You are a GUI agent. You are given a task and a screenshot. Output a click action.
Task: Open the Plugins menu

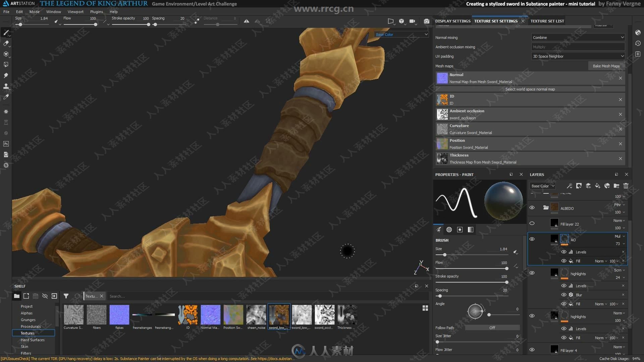pos(97,12)
